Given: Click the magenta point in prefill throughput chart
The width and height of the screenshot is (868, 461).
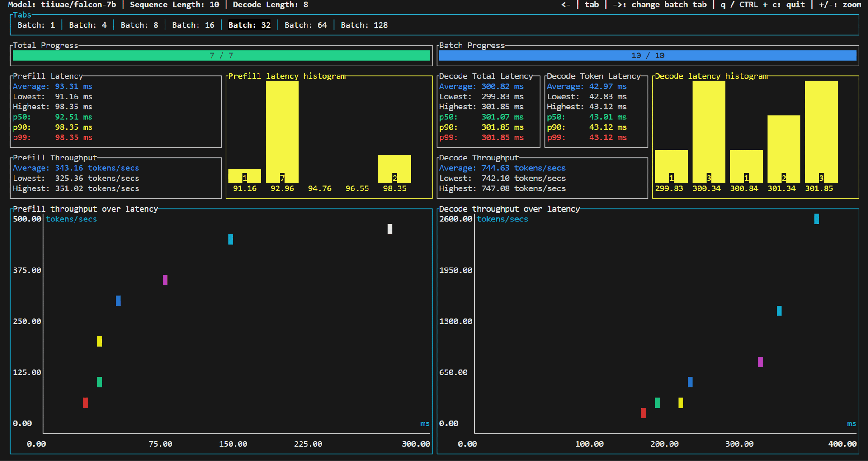Looking at the screenshot, I should tap(165, 280).
